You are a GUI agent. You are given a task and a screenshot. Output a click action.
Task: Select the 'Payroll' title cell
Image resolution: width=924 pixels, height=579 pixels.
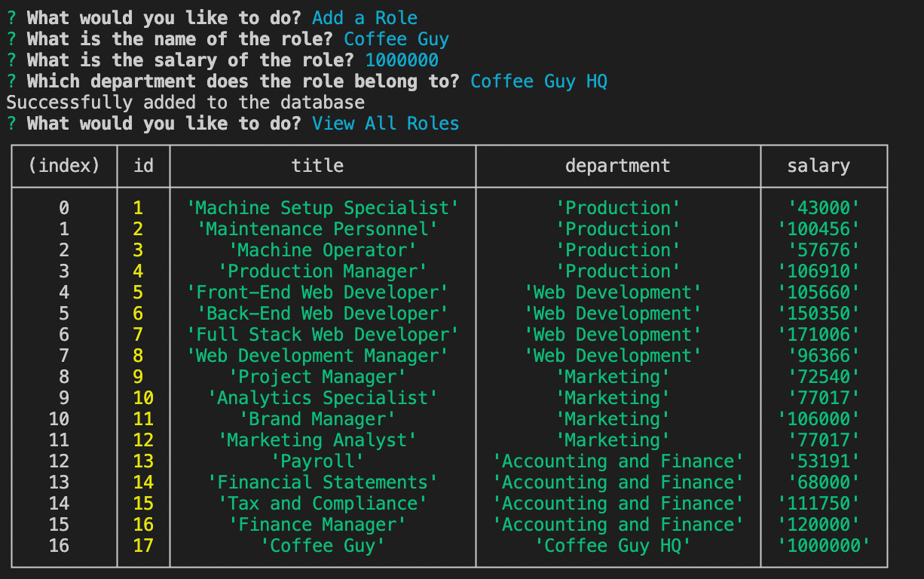[x=317, y=461]
